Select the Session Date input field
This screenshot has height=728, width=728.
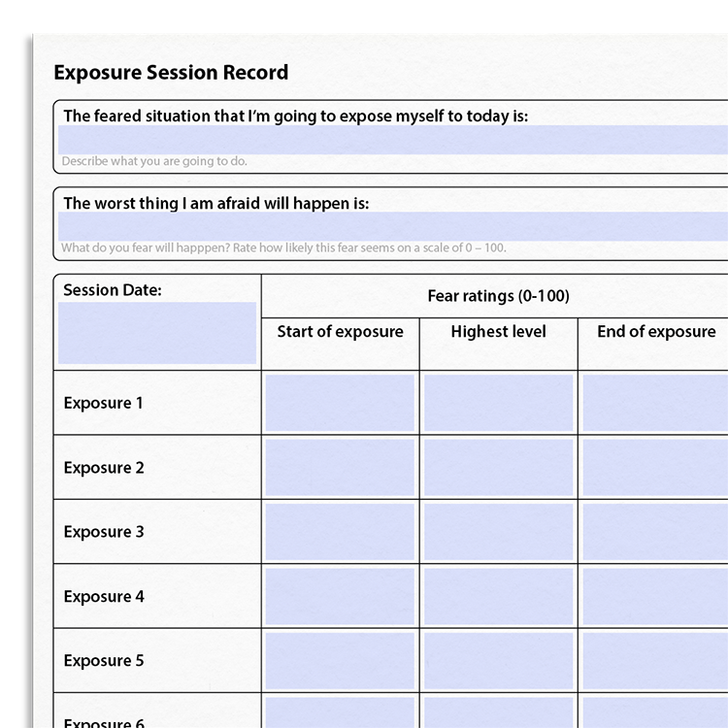(157, 333)
